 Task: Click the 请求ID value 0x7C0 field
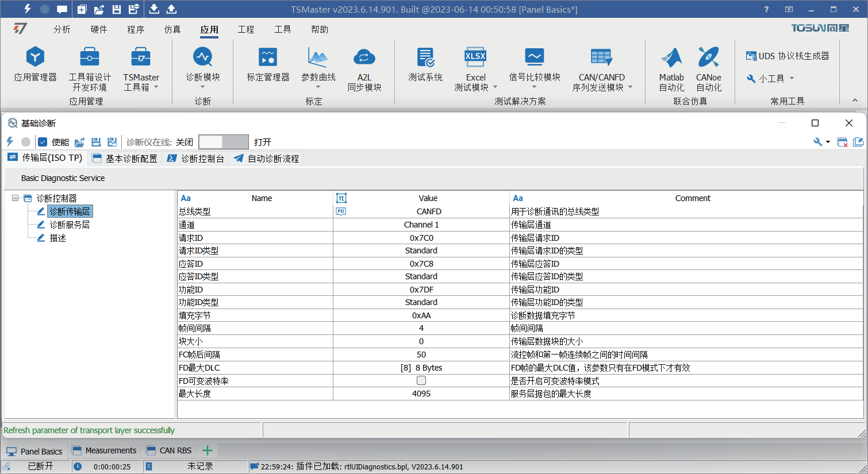click(x=421, y=238)
